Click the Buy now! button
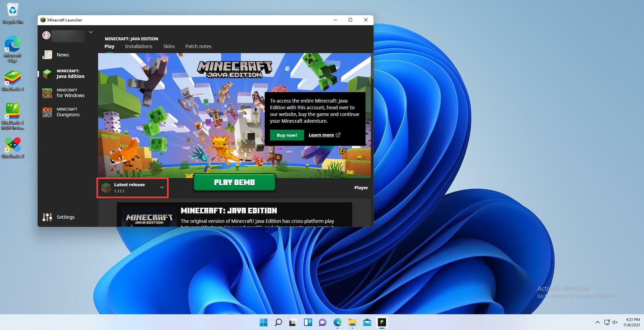This screenshot has width=644, height=330. coord(287,135)
